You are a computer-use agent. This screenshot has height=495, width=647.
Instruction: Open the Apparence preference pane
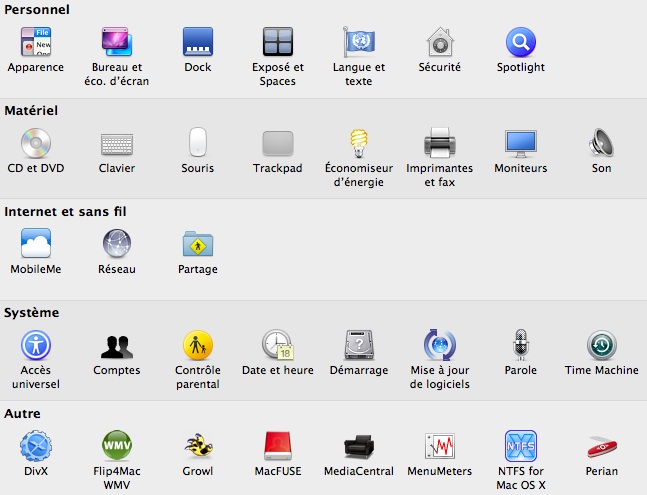point(36,42)
